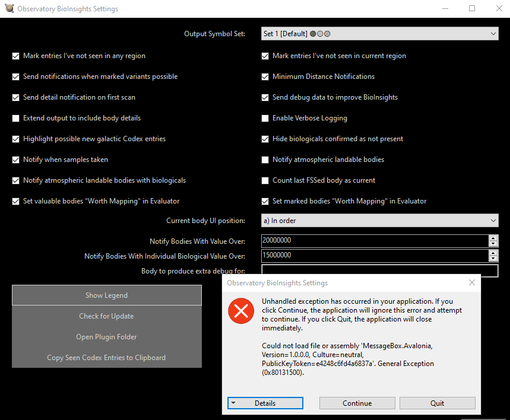Click Quit to close the application
This screenshot has height=420, width=510.
437,403
